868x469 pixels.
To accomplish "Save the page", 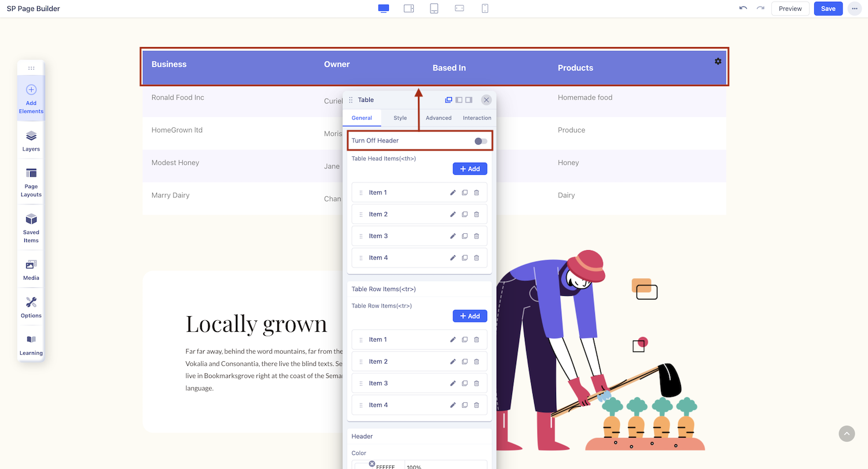I will coord(828,9).
